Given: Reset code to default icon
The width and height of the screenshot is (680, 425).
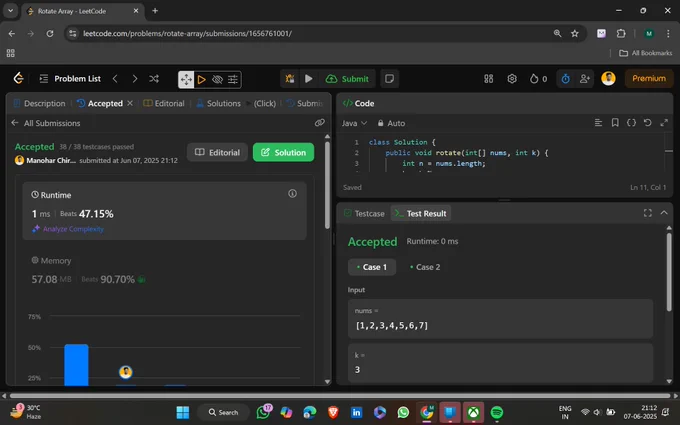Looking at the screenshot, I should pyautogui.click(x=647, y=123).
